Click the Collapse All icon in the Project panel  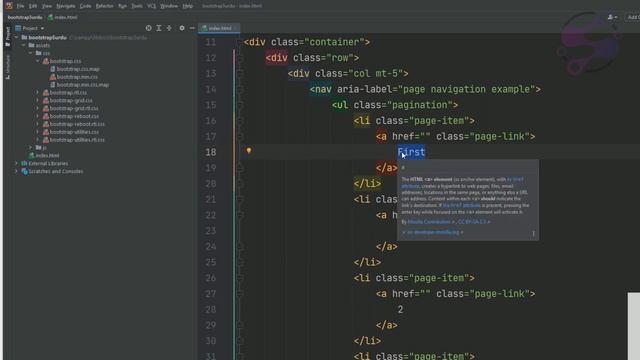pyautogui.click(x=169, y=28)
